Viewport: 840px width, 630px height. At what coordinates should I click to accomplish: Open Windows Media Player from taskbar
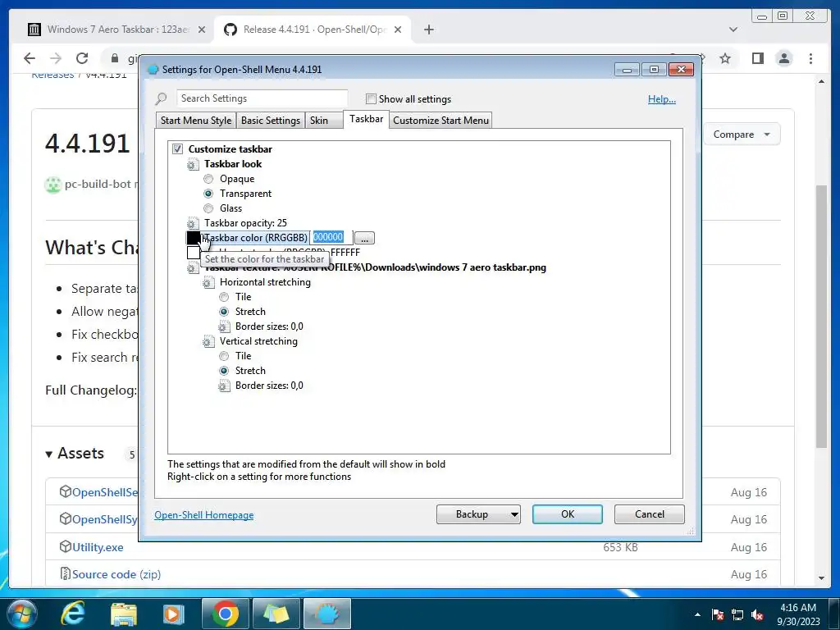173,614
